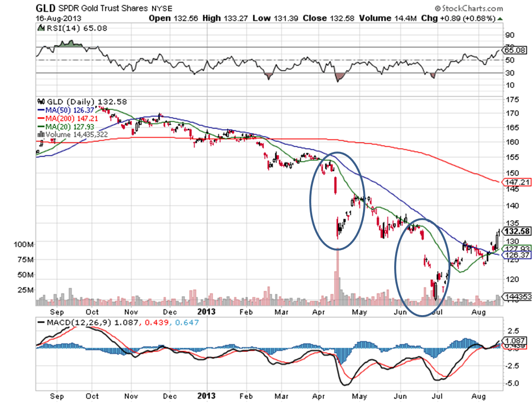532x403 pixels.
Task: Click the 75M volume axis label
Action: 25,260
